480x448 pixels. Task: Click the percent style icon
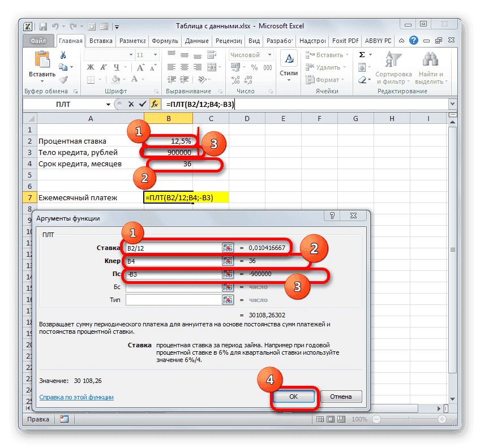click(x=254, y=67)
